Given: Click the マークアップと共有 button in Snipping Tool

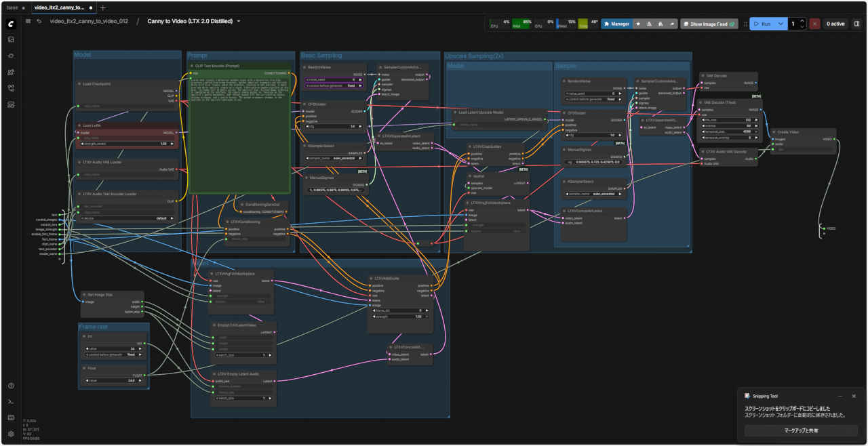Looking at the screenshot, I should coord(801,430).
